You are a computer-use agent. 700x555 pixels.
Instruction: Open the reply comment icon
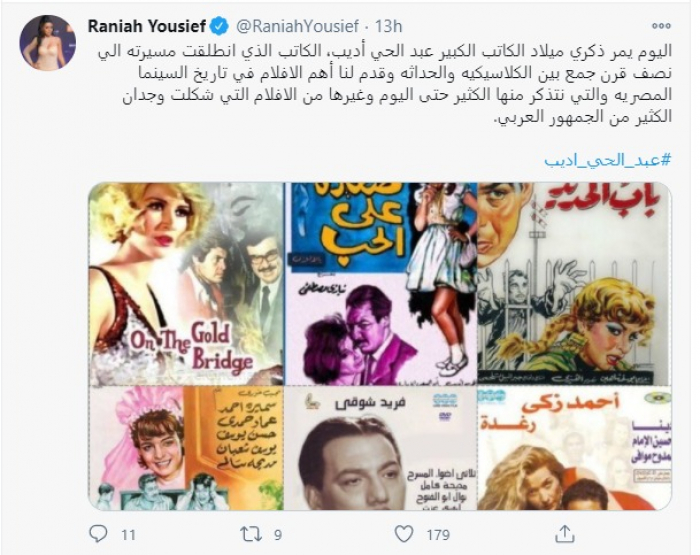pyautogui.click(x=98, y=534)
